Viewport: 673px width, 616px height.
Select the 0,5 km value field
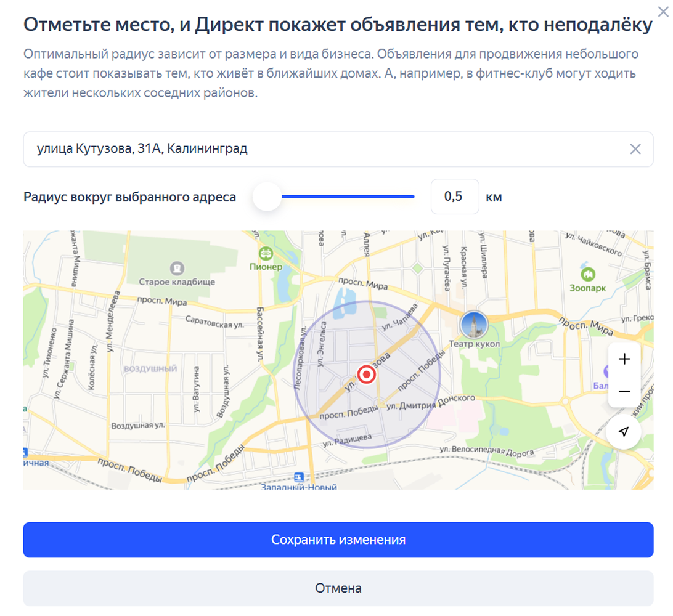[455, 196]
